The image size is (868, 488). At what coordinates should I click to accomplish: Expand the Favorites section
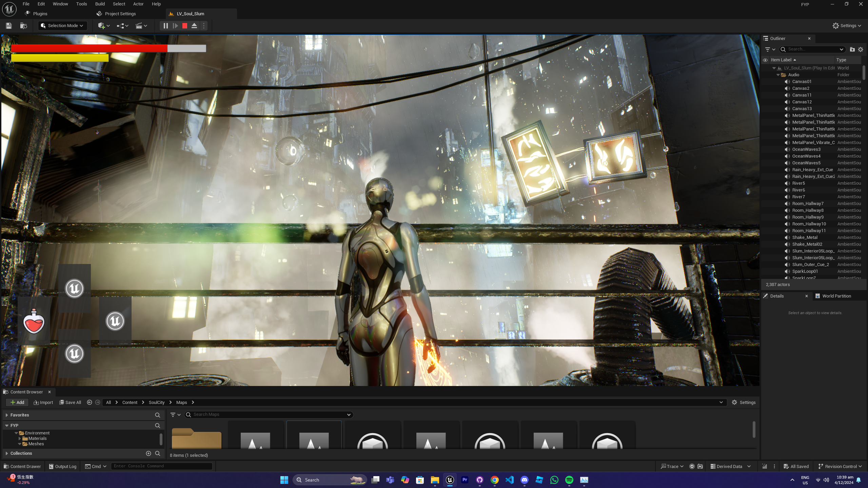pyautogui.click(x=7, y=415)
